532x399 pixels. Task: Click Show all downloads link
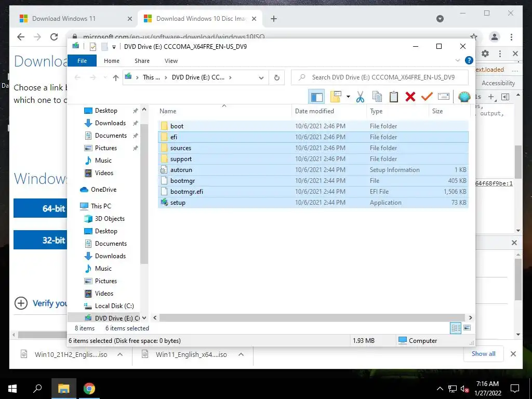(x=483, y=353)
